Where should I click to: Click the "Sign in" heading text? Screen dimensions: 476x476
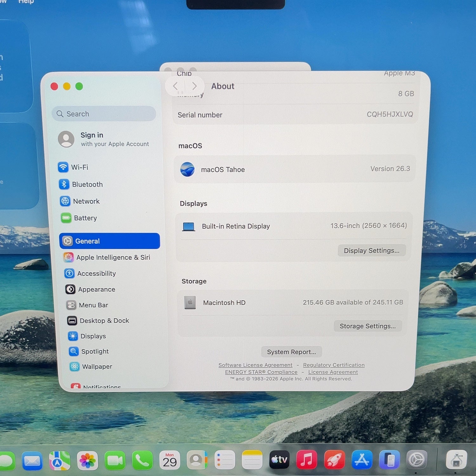[x=92, y=135]
